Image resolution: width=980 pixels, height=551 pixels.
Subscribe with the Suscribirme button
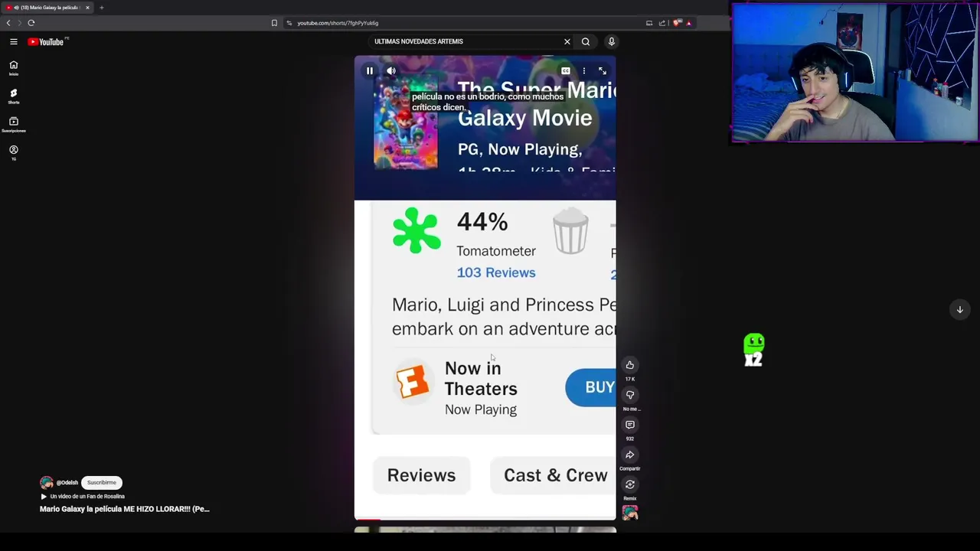[x=102, y=483]
